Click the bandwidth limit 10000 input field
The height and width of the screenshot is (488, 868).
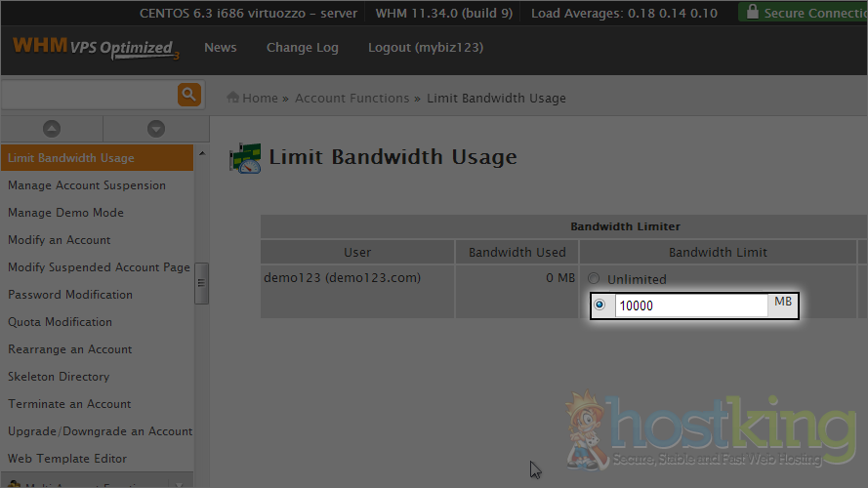[690, 305]
